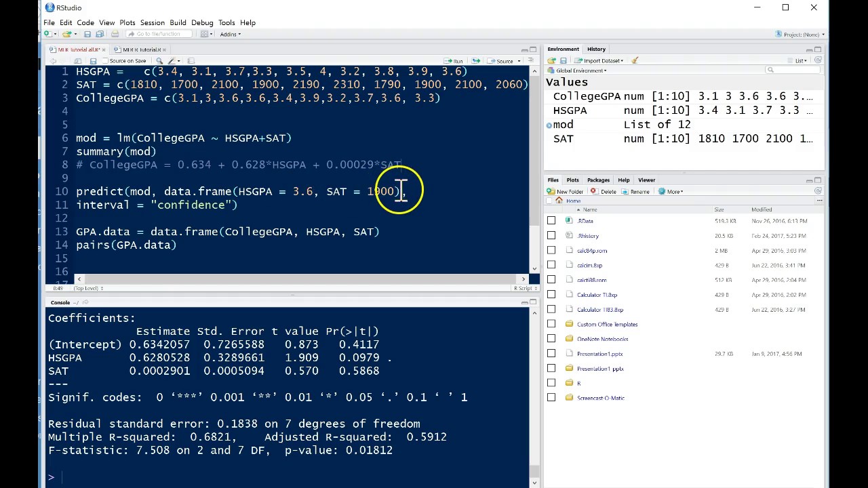Check the box next to Presentation1.pptx
Image resolution: width=868 pixels, height=488 pixels.
coord(551,354)
